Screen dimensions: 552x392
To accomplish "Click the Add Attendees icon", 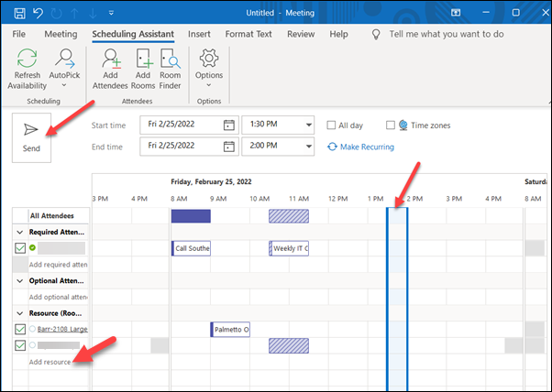I will coord(111,59).
